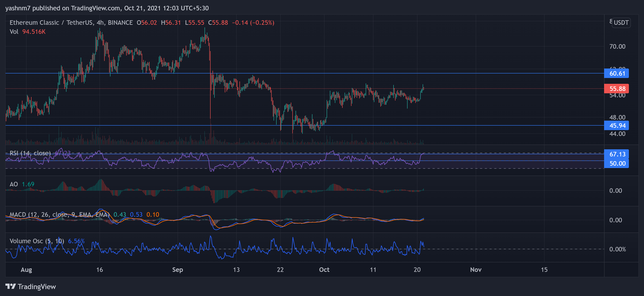Click the RSI 67.13 value label
The height and width of the screenshot is (296, 644).
tap(616, 154)
